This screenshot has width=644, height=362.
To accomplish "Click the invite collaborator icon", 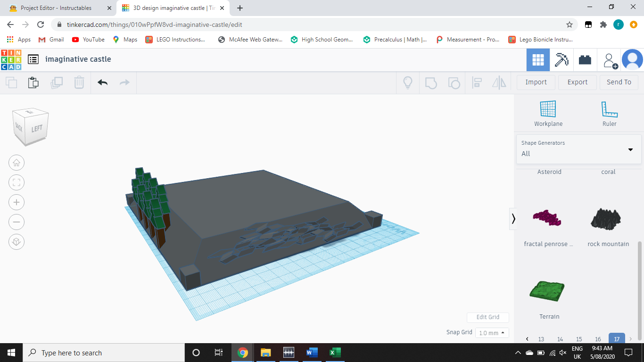I will point(610,60).
